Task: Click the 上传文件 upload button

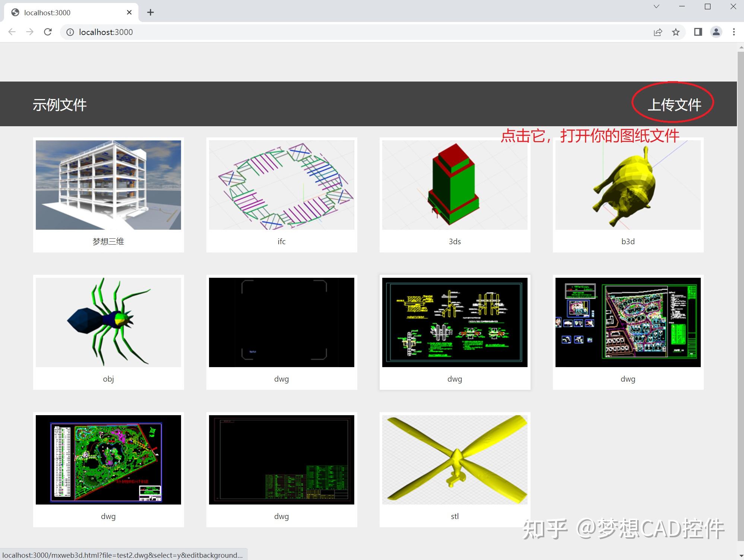Action: (673, 105)
